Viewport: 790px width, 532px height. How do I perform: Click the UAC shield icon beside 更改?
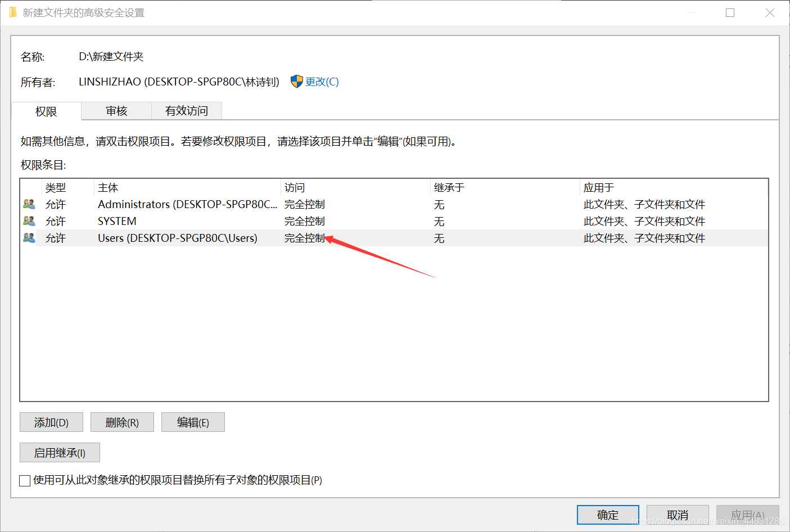pyautogui.click(x=297, y=82)
